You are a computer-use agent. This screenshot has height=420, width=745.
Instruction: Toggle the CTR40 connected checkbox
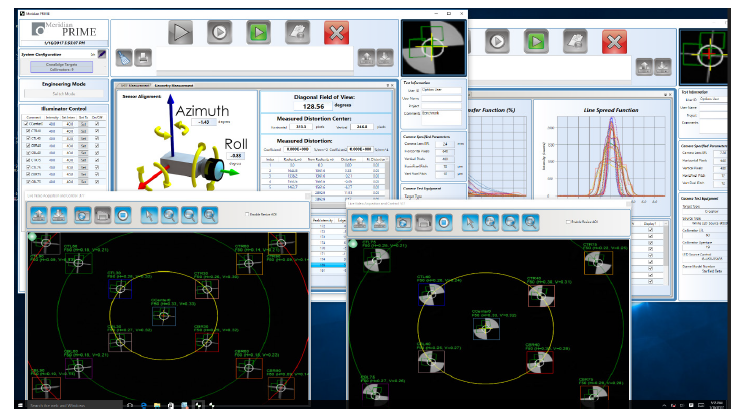coord(29,131)
